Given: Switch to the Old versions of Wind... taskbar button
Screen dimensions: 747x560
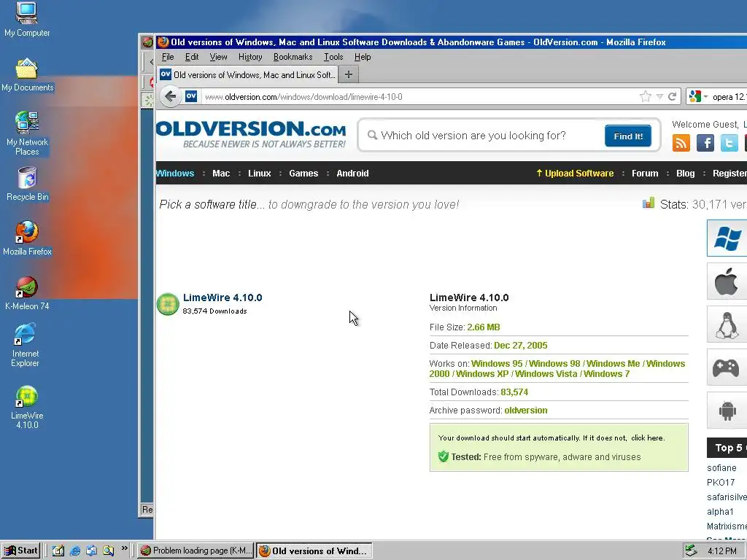Looking at the screenshot, I should pos(314,551).
